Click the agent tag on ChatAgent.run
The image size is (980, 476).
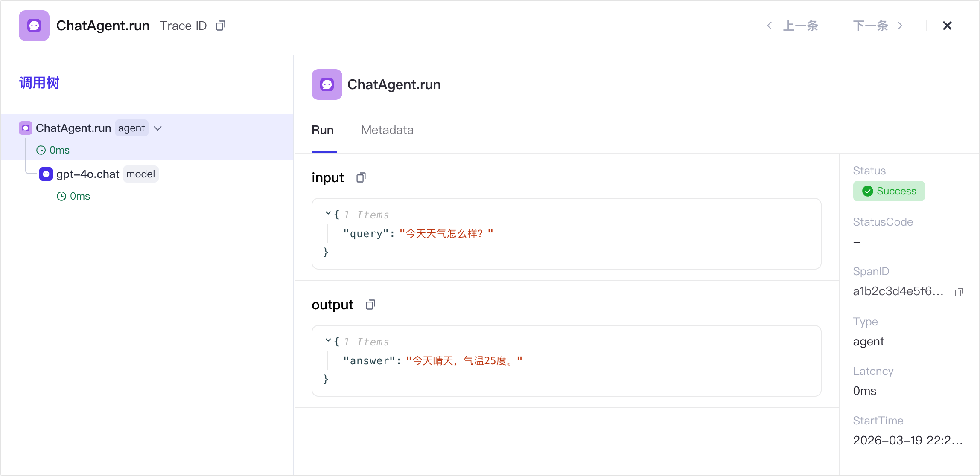tap(131, 128)
